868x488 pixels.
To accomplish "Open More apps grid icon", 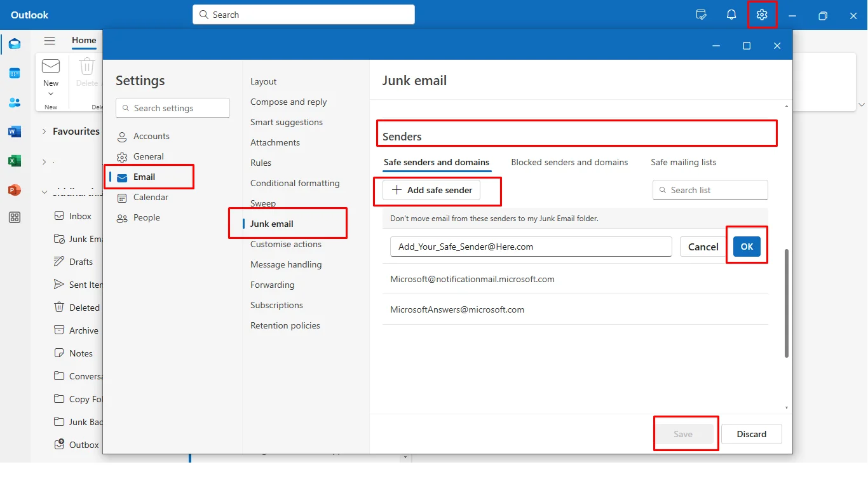I will pos(15,218).
